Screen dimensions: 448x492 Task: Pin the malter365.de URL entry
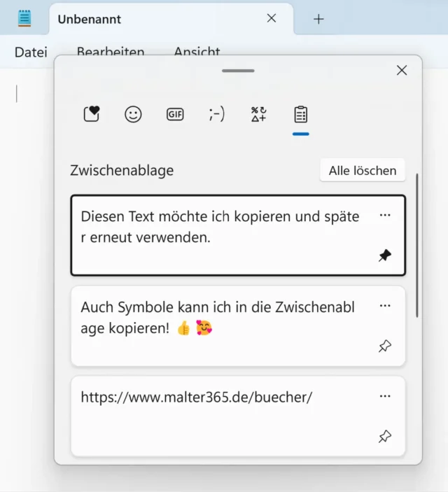(x=384, y=437)
